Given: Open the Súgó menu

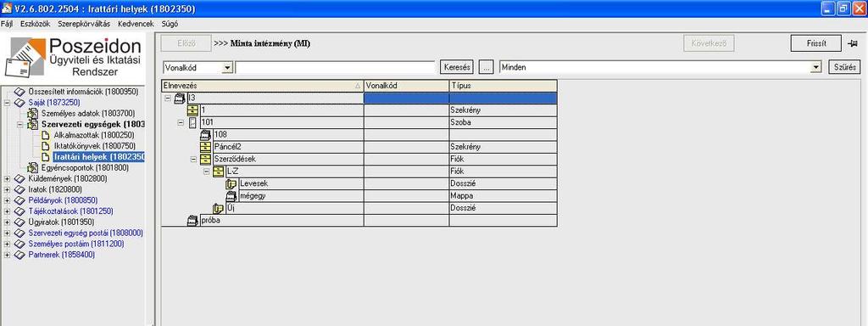Looking at the screenshot, I should (x=170, y=24).
